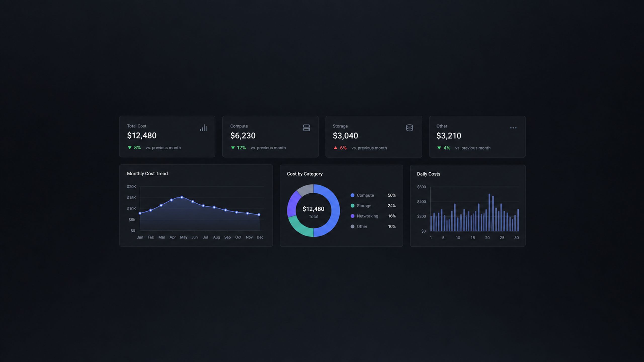The width and height of the screenshot is (644, 362).
Task: Select the Other $3,210 value
Action: coord(449,136)
